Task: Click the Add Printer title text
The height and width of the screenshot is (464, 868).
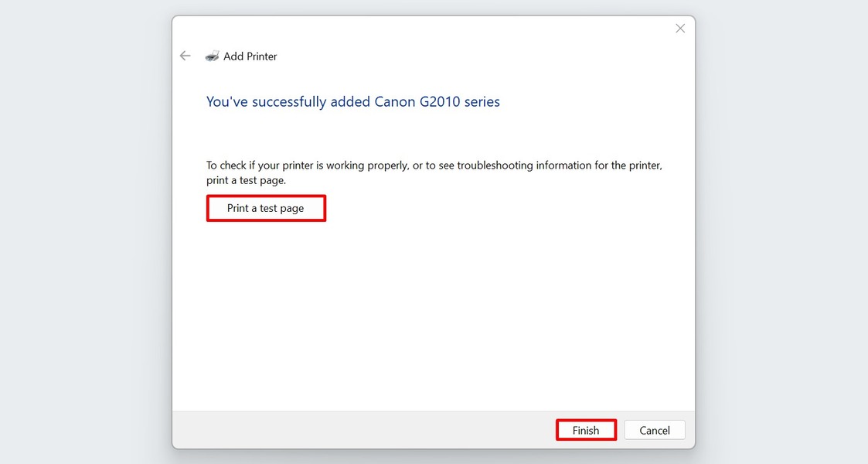Action: click(249, 56)
